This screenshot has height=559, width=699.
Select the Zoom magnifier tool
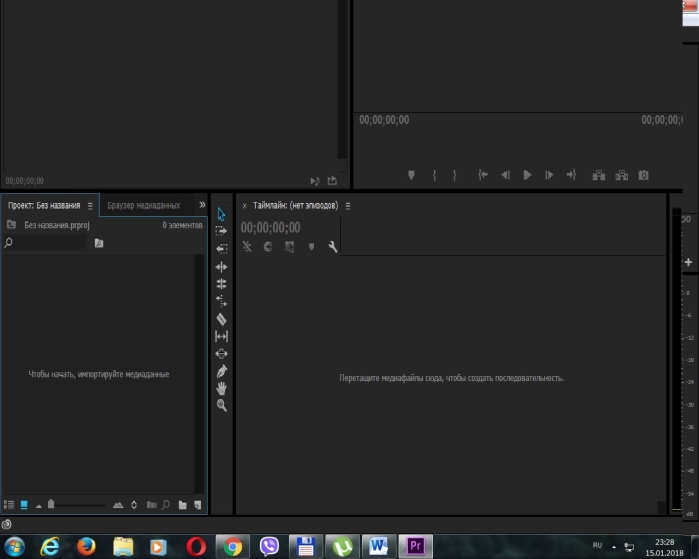pos(222,406)
